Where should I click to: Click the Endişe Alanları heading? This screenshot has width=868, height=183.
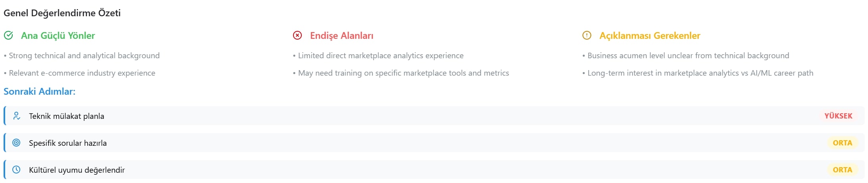point(341,36)
